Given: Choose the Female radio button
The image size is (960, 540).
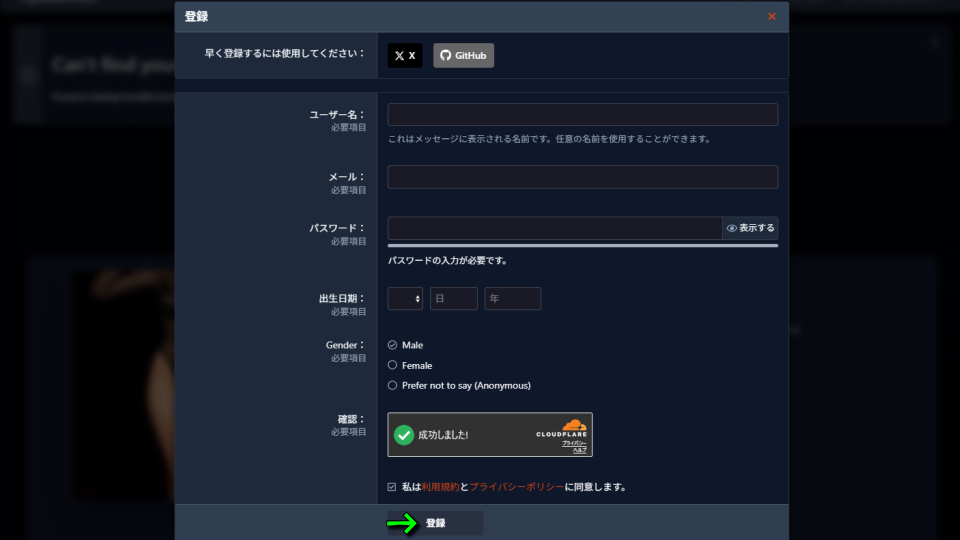Looking at the screenshot, I should (x=393, y=365).
